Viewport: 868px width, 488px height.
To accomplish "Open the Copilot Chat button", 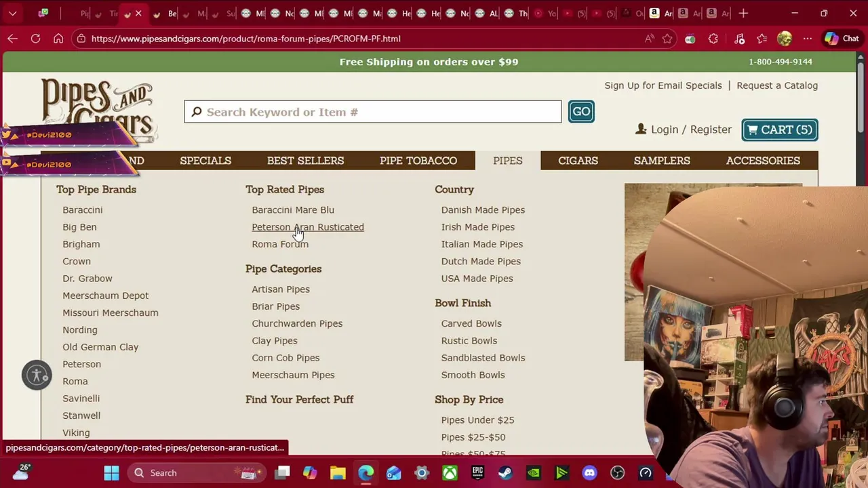I will tap(842, 39).
